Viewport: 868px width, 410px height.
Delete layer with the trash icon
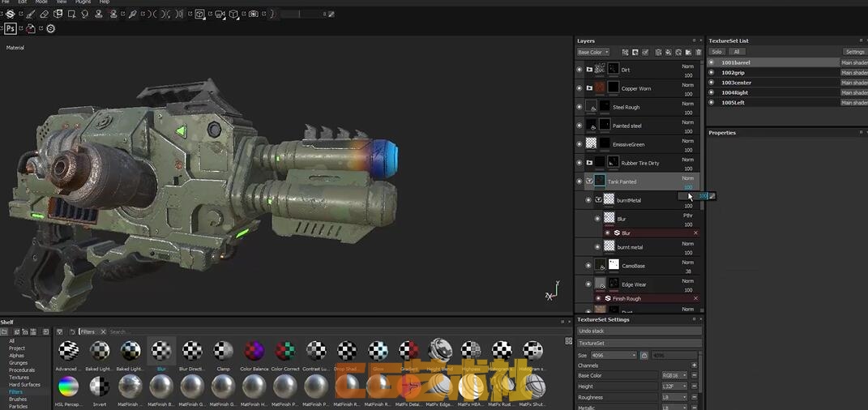698,52
